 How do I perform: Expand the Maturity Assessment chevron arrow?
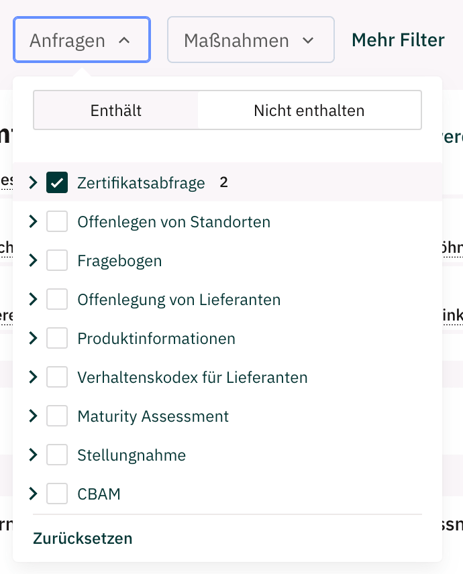(x=33, y=416)
